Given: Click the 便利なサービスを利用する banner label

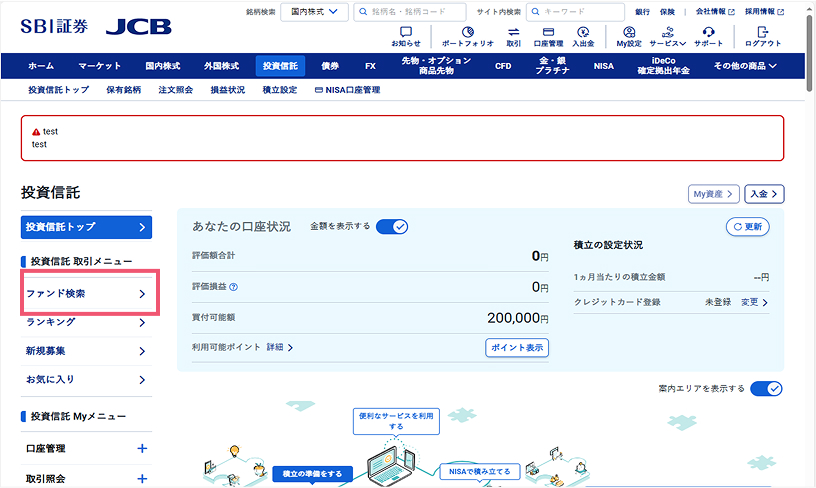Looking at the screenshot, I should [x=396, y=421].
